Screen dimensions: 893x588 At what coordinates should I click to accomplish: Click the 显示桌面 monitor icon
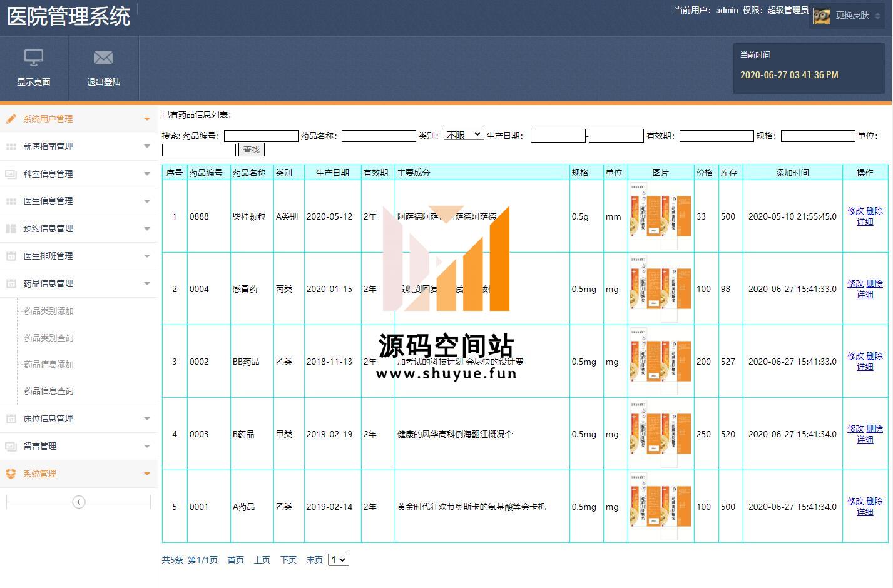click(x=34, y=58)
